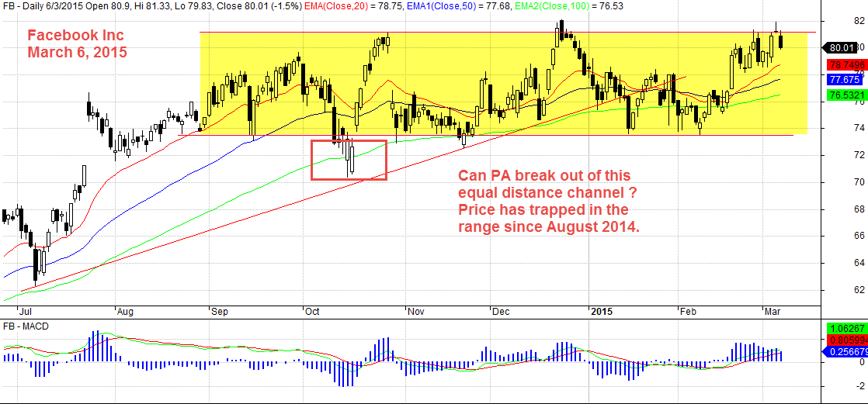Click the -2 label on MACD axis
Image resolution: width=868 pixels, height=404 pixels.
pos(859,388)
